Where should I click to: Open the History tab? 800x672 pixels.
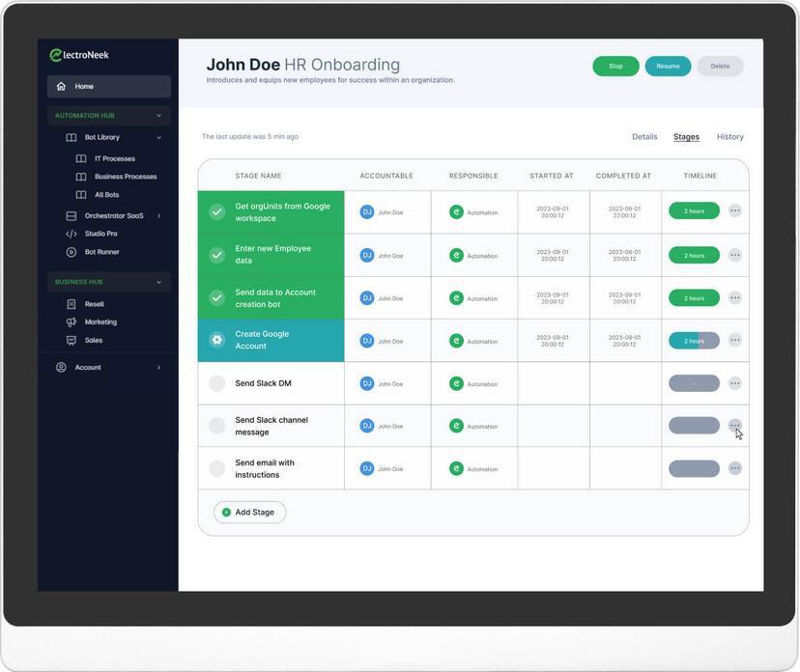[x=729, y=136]
